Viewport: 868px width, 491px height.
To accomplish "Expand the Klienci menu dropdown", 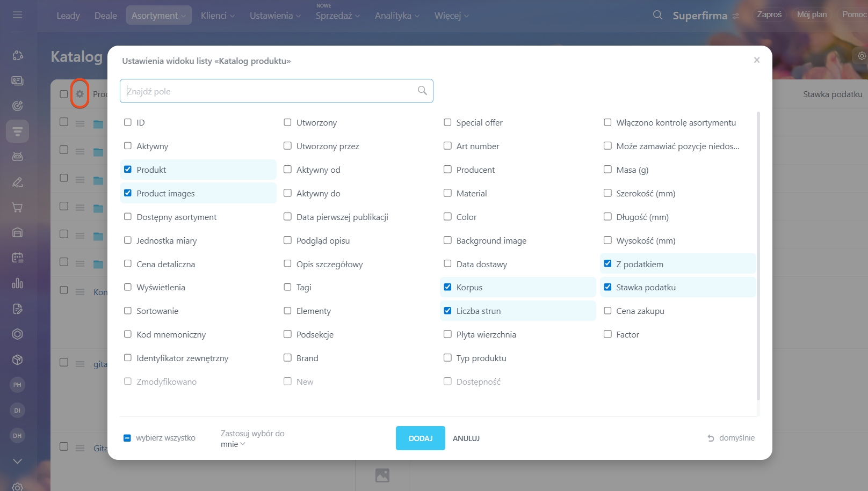I will tap(218, 16).
